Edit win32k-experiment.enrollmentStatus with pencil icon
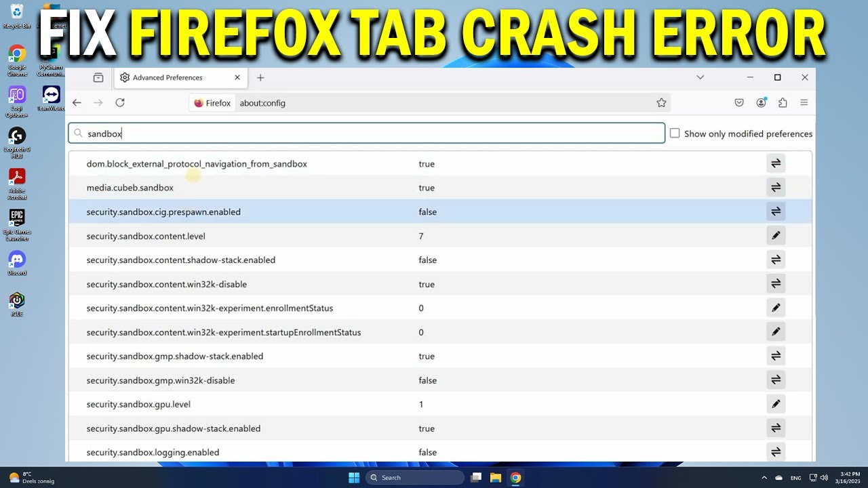This screenshot has width=868, height=488. [x=776, y=308]
